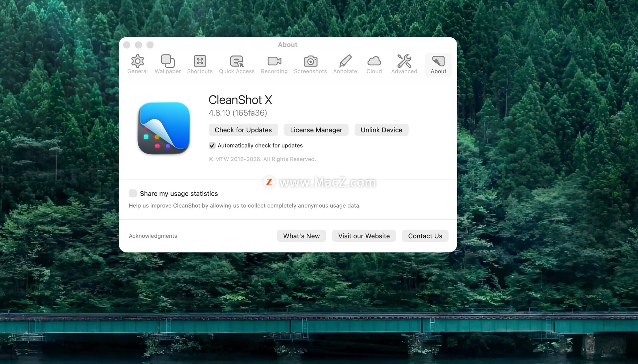Image resolution: width=638 pixels, height=364 pixels.
Task: Select the About tab icon
Action: (x=438, y=61)
